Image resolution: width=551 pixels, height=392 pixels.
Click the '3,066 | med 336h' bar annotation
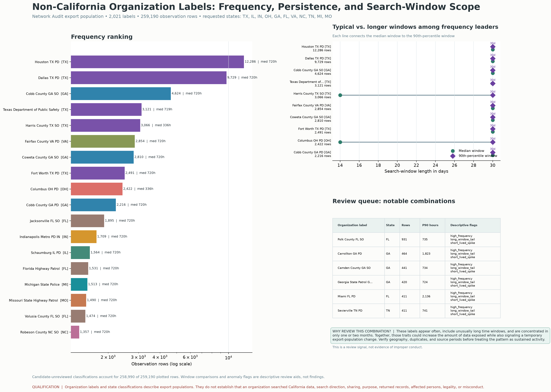tap(156, 125)
